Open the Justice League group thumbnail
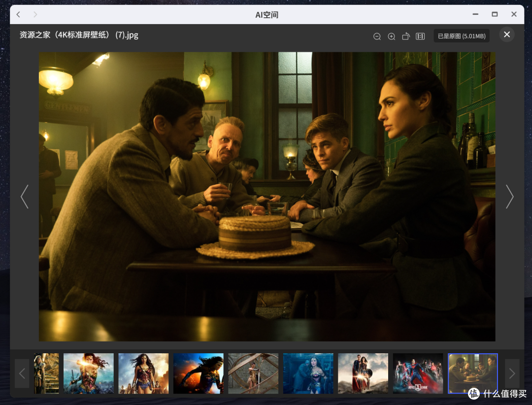 (418, 373)
